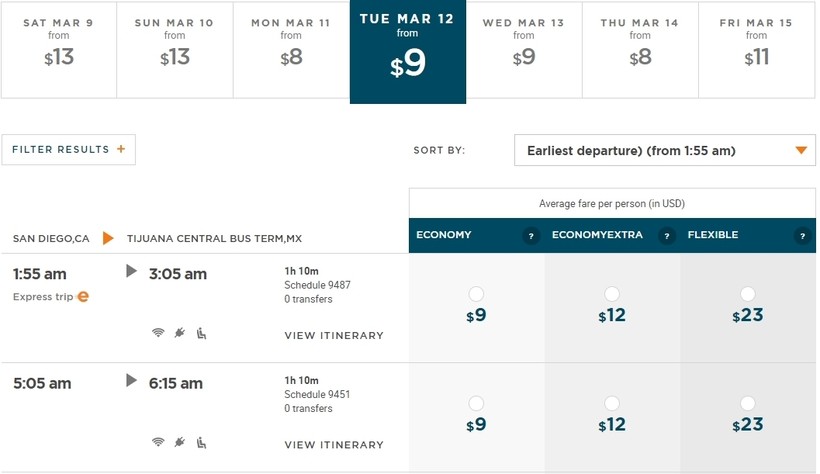The height and width of the screenshot is (474, 820).
Task: Click the Express trip orange icon
Action: click(x=83, y=297)
